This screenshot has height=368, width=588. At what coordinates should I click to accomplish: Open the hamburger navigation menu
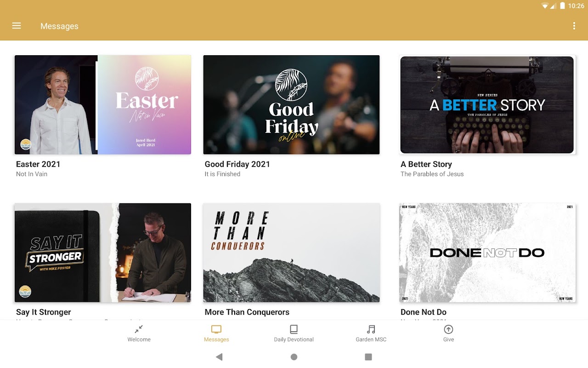17,26
